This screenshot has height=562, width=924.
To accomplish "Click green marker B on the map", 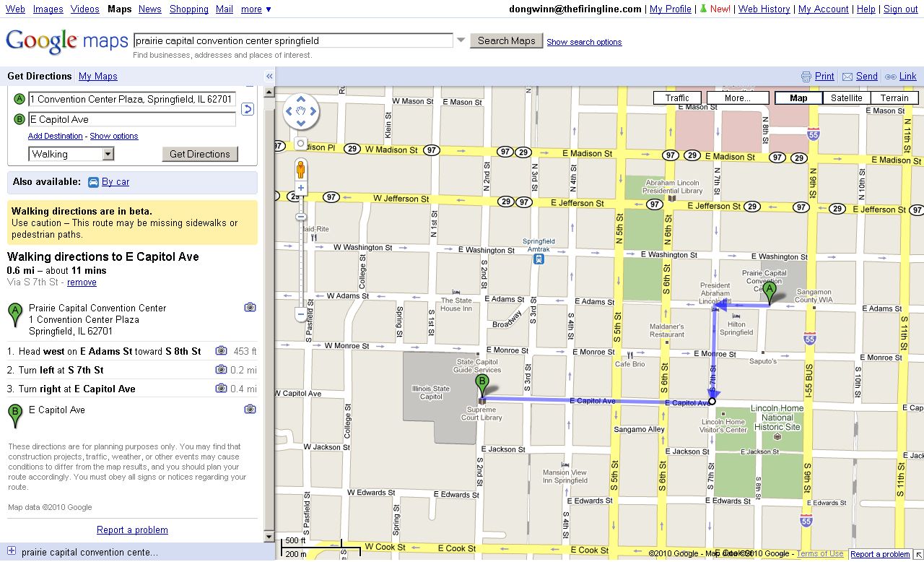I will pos(481,386).
